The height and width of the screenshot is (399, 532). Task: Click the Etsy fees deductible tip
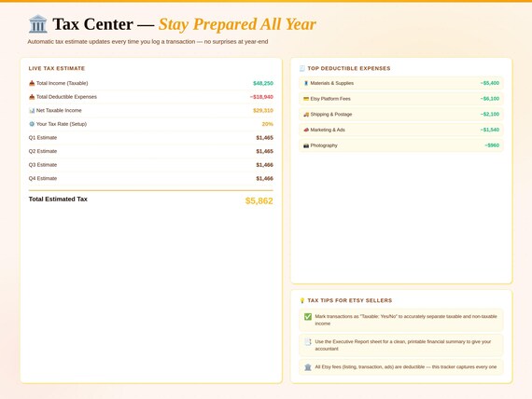tap(401, 366)
